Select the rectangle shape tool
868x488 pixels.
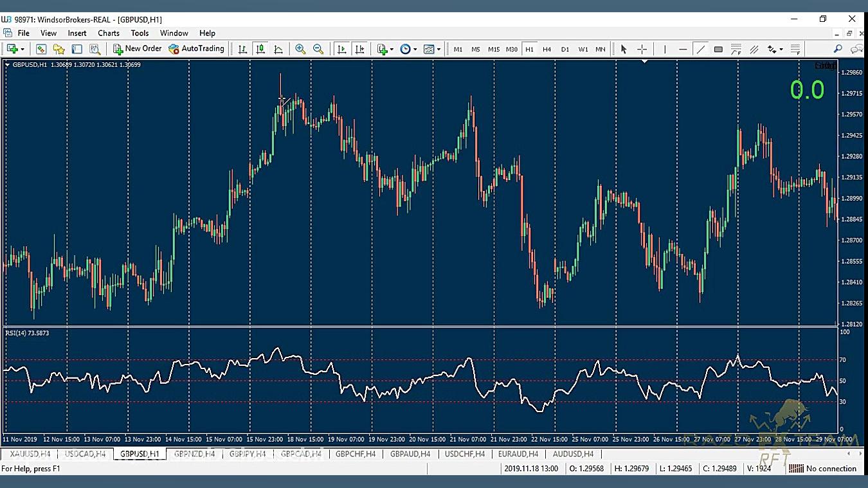[718, 49]
